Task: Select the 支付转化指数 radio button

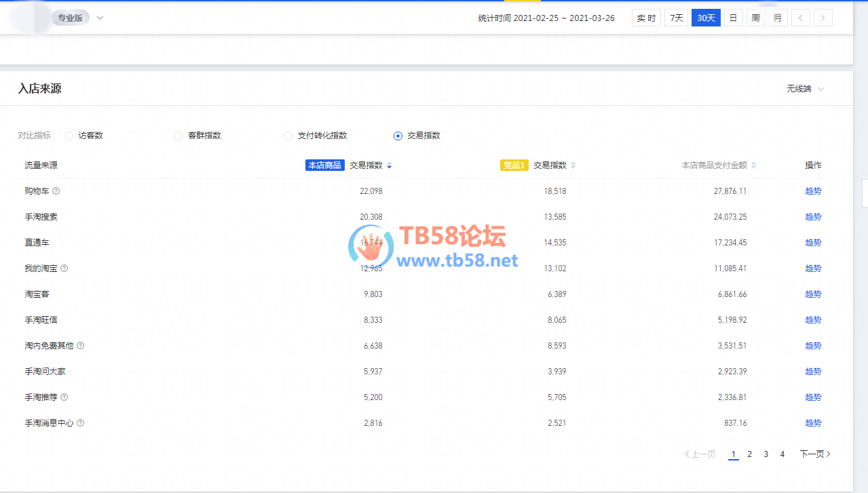Action: pyautogui.click(x=288, y=136)
